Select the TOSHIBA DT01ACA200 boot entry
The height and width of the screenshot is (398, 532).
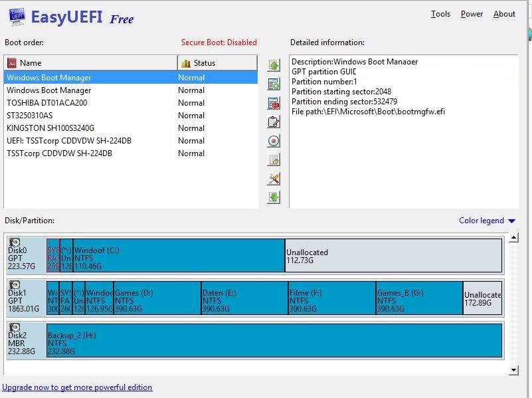coord(131,103)
